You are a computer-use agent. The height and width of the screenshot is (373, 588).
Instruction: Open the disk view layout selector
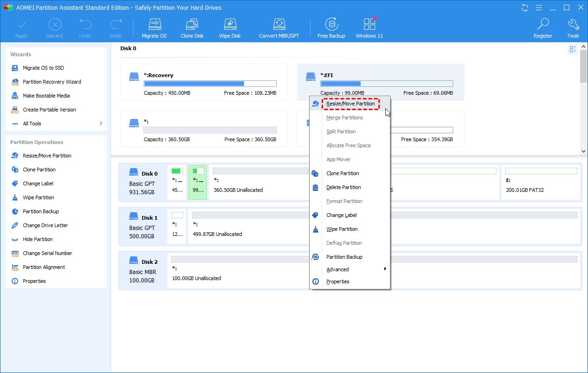coord(573,49)
